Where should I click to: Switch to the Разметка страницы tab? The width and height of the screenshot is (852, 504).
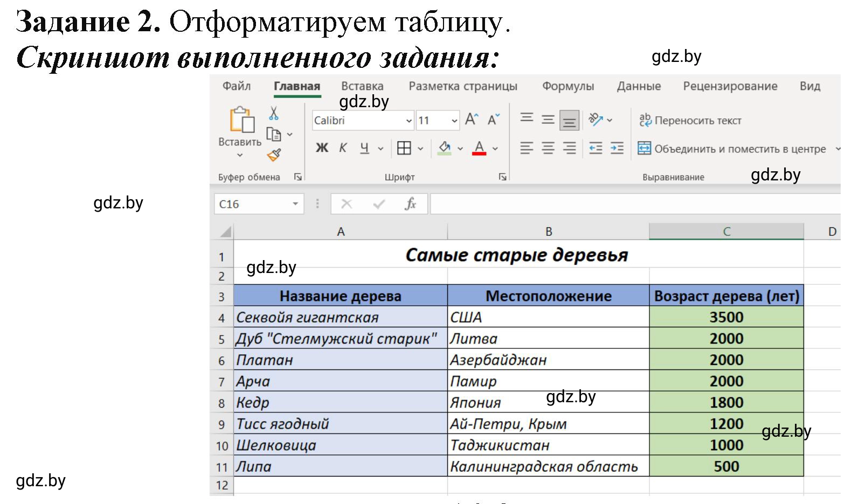[x=463, y=86]
